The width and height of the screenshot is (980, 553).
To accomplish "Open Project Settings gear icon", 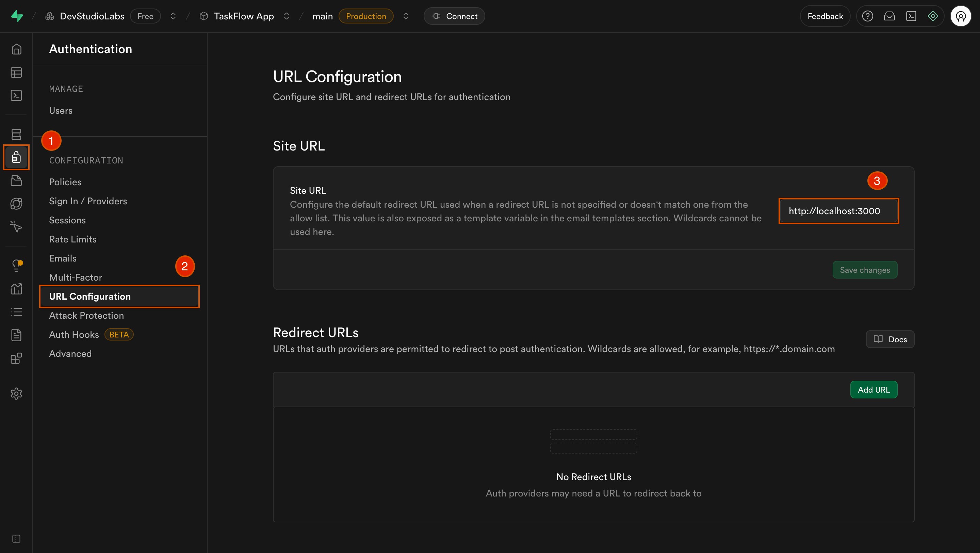I will [16, 394].
